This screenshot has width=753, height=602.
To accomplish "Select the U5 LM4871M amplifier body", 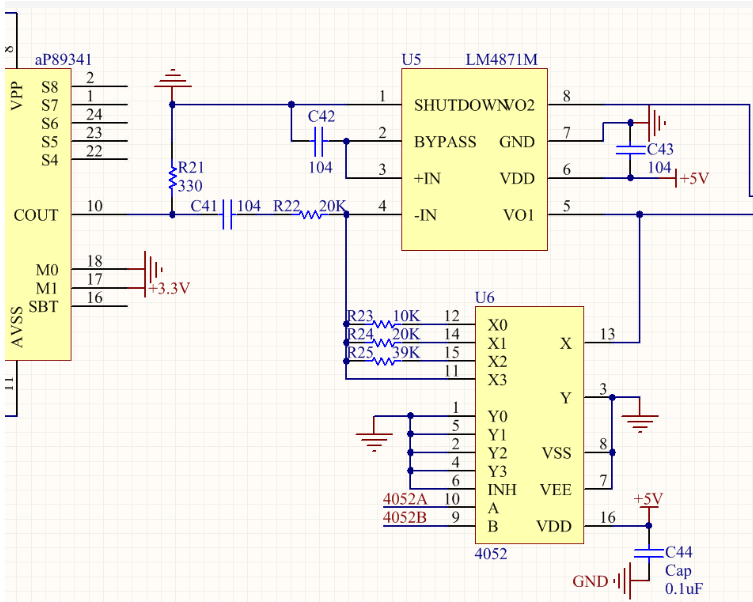I will 474,159.
